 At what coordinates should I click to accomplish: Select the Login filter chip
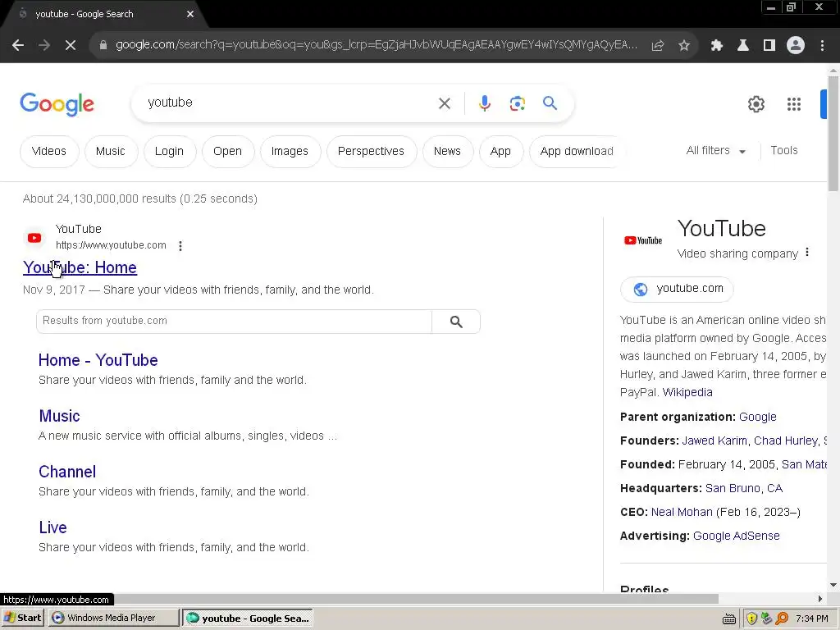coord(169,152)
